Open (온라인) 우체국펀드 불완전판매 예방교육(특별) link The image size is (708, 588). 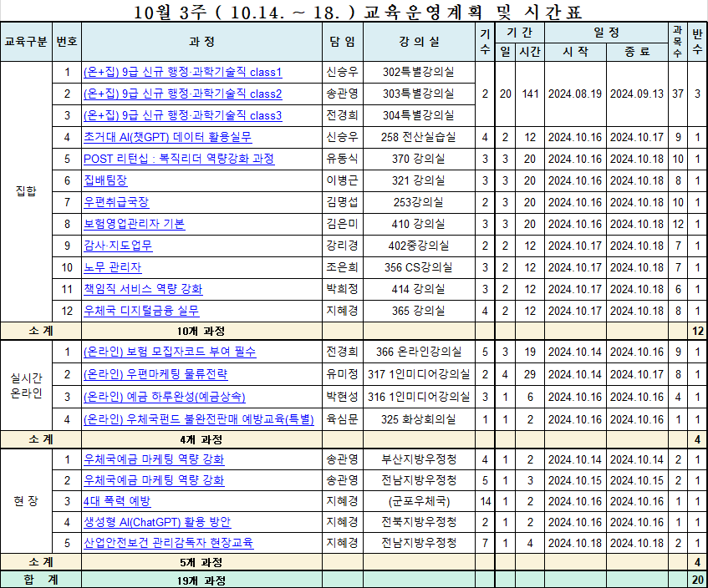click(199, 418)
